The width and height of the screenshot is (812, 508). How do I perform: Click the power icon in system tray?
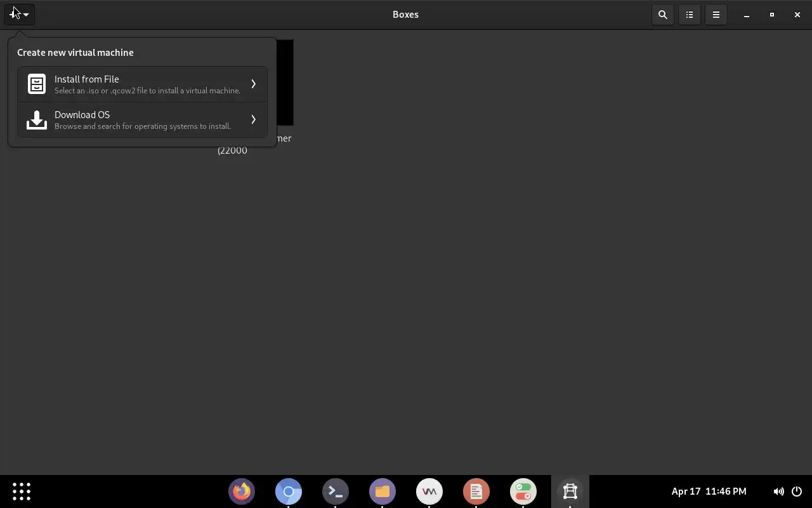tap(797, 491)
